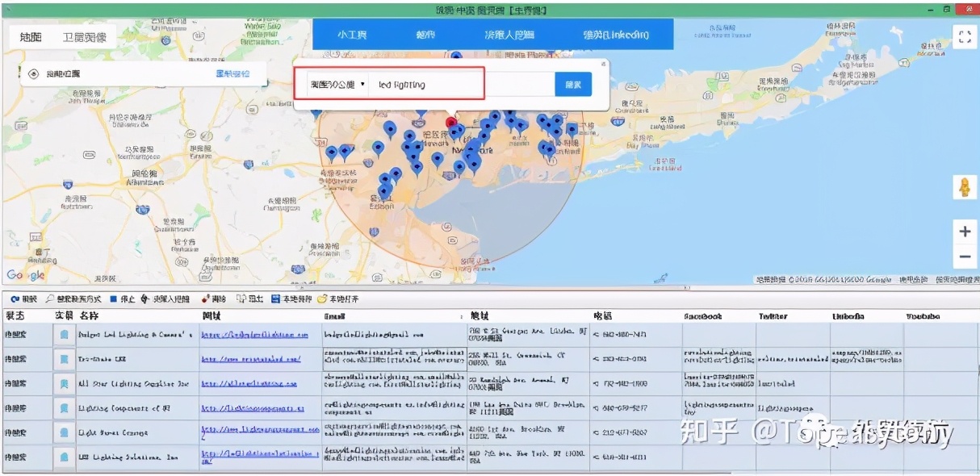The height and width of the screenshot is (476, 980).
Task: Click the import-into-map toolbar icon
Action: click(x=145, y=298)
